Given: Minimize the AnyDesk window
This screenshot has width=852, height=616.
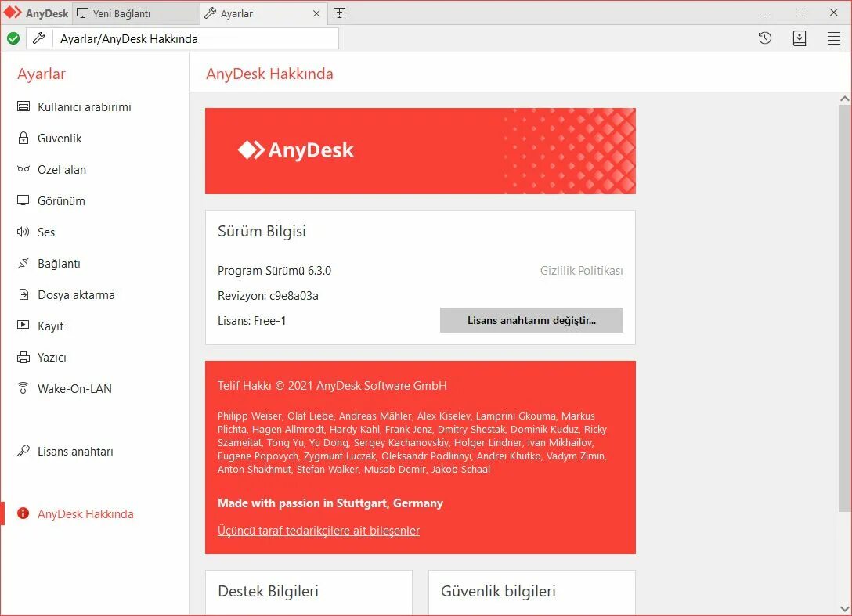Looking at the screenshot, I should [765, 13].
